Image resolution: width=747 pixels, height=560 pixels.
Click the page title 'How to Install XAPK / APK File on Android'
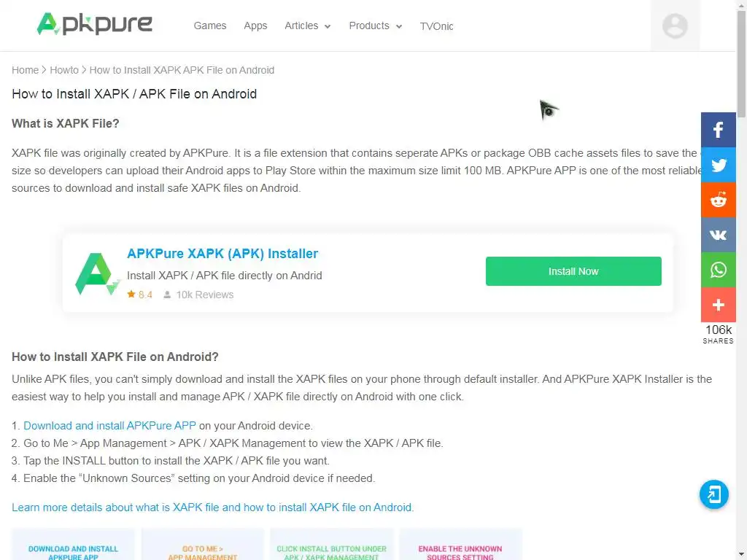click(x=134, y=94)
